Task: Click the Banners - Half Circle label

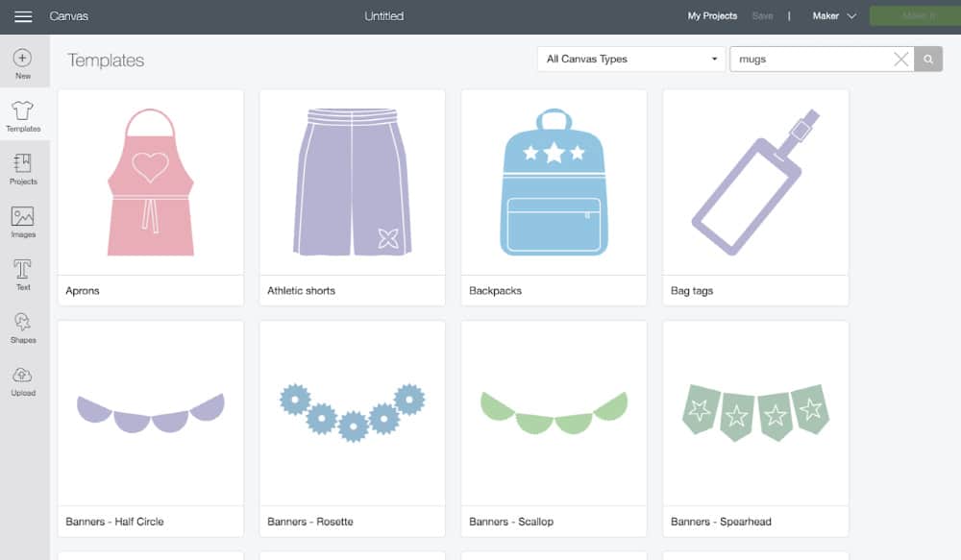Action: (114, 522)
